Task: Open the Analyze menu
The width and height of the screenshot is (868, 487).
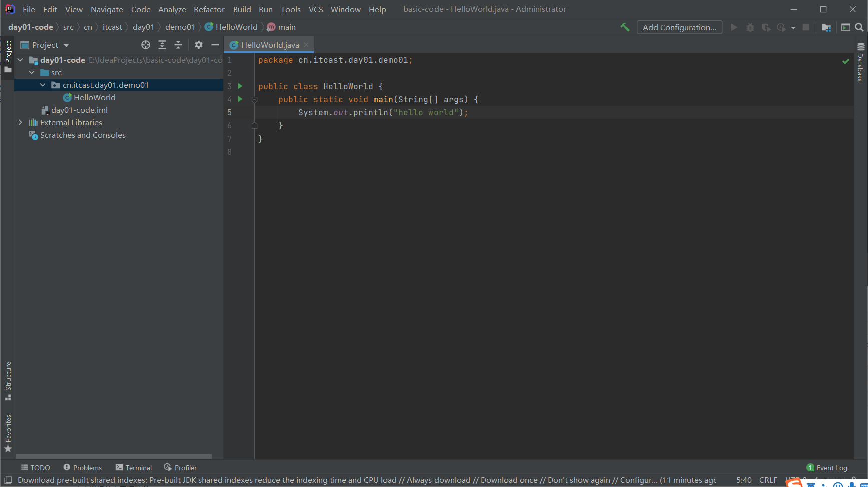Action: pos(172,9)
